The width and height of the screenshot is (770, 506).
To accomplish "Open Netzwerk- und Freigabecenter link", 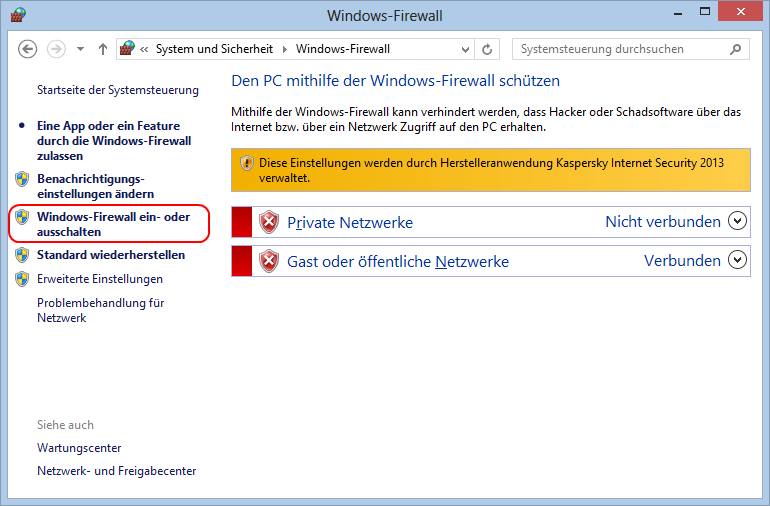I will point(116,471).
